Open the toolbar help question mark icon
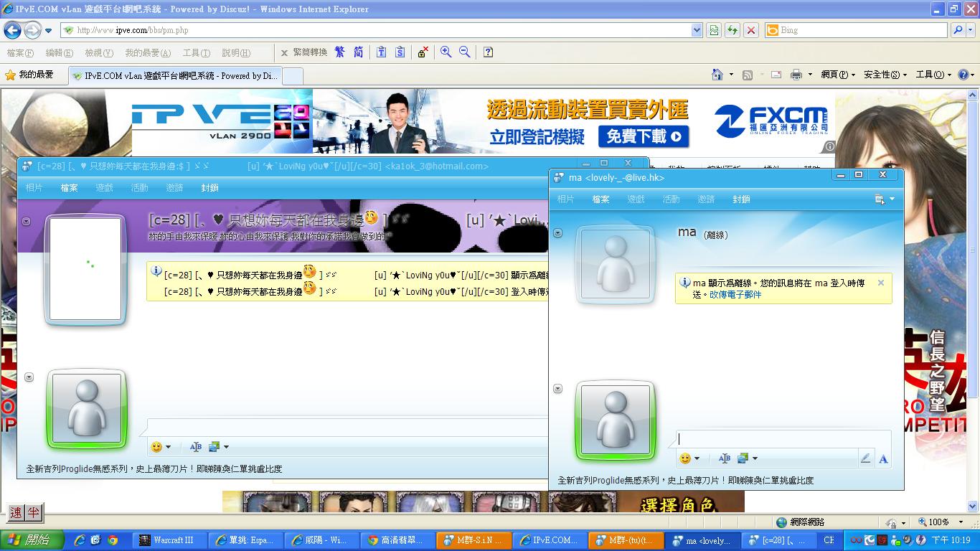 point(488,52)
